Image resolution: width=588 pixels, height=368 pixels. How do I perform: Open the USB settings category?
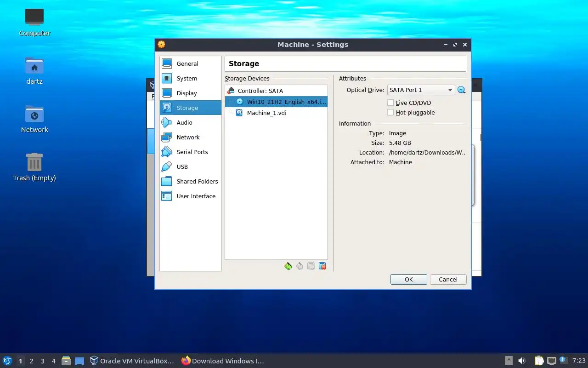pyautogui.click(x=190, y=167)
